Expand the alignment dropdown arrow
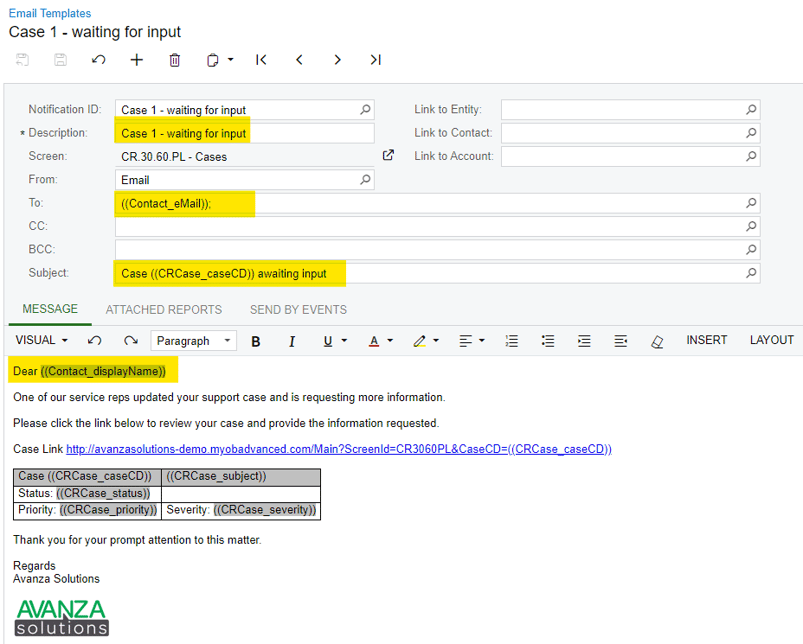This screenshot has height=644, width=803. (x=481, y=340)
